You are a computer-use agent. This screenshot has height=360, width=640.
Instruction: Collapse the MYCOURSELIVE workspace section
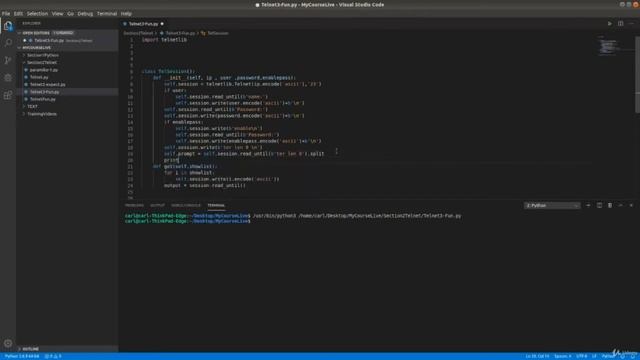[x=67, y=48]
